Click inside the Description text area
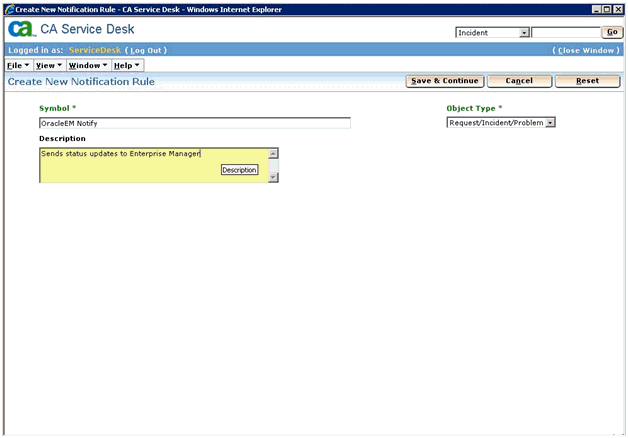 [154, 165]
